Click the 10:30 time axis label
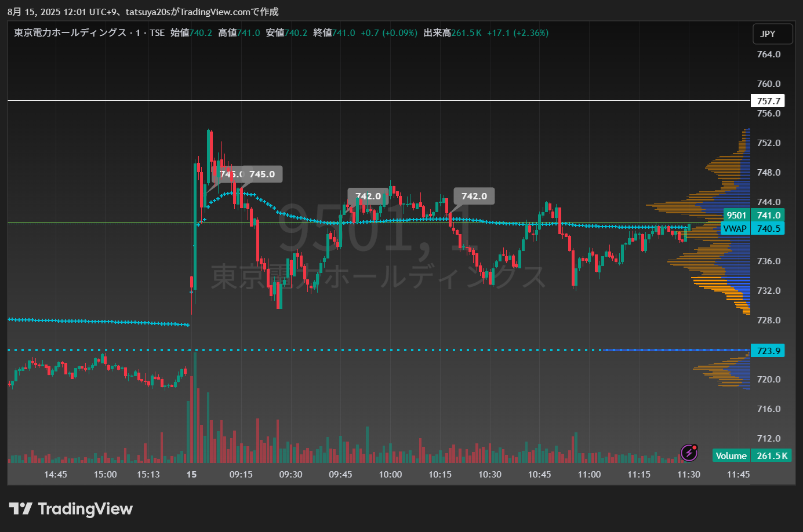This screenshot has height=532, width=803. (x=490, y=475)
